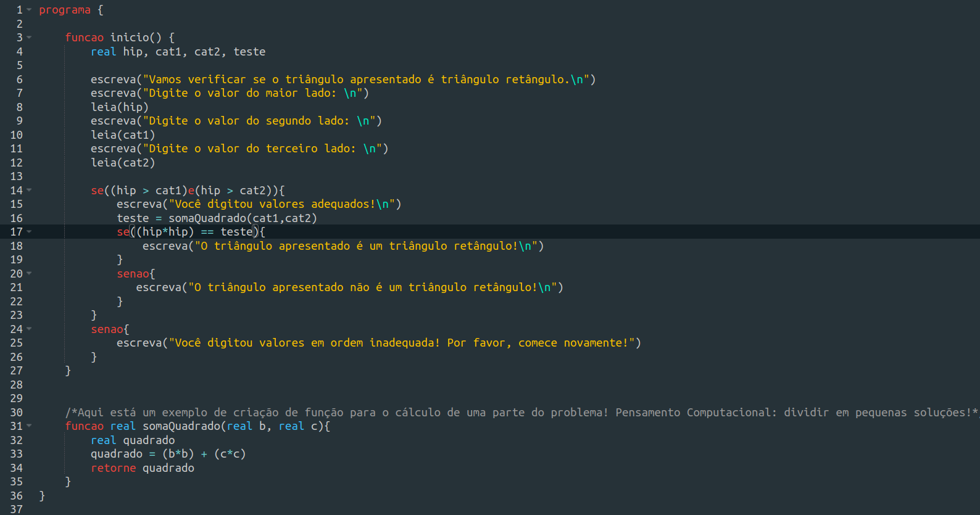Click the 'retorne' keyword

coord(113,468)
